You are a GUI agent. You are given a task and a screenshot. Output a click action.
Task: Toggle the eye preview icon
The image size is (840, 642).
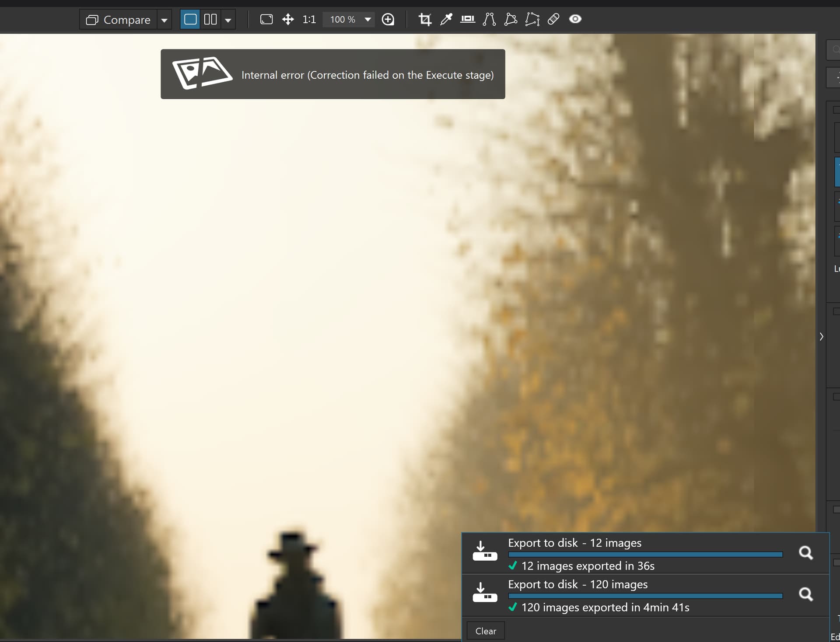[575, 19]
